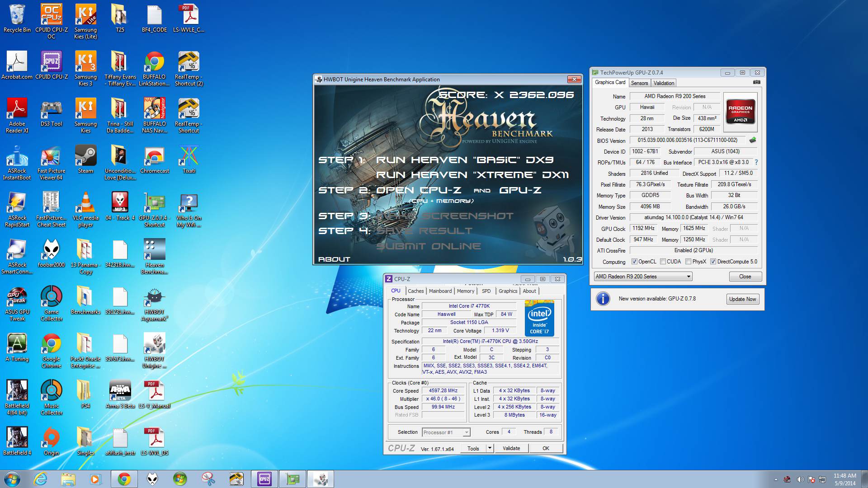Click the clock showing 11:48 AM
Image resolution: width=868 pixels, height=488 pixels.
tap(844, 476)
